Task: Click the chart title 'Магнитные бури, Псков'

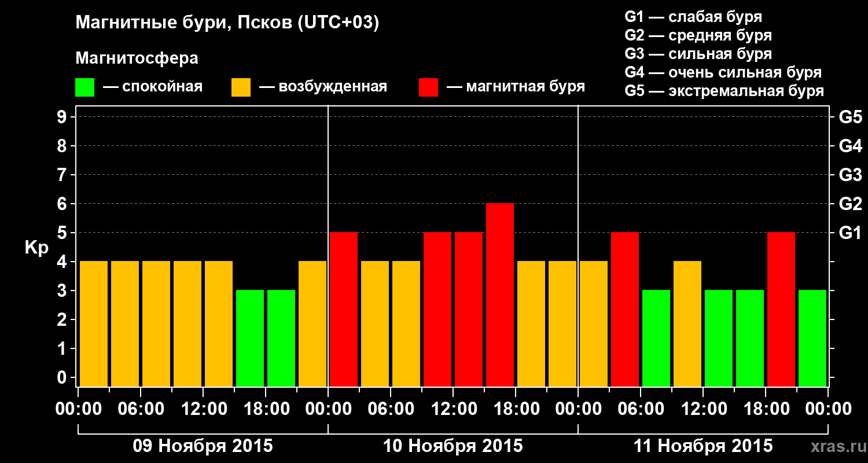Action: tap(227, 24)
